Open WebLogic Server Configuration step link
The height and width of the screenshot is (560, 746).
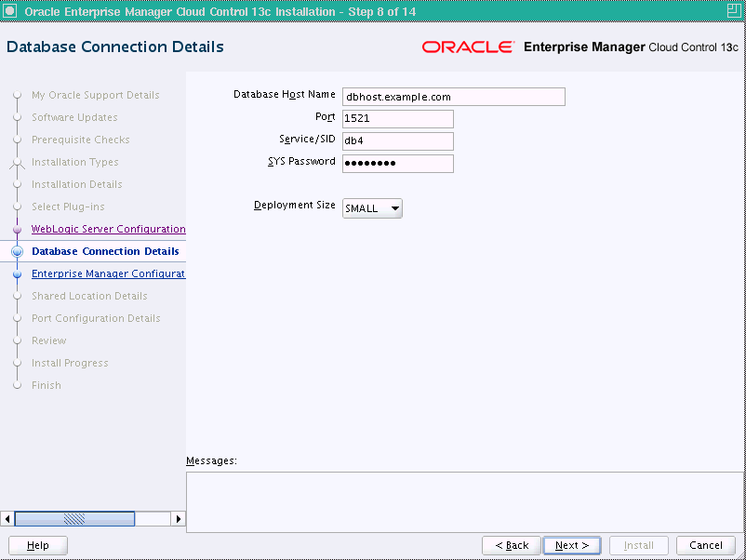click(109, 229)
